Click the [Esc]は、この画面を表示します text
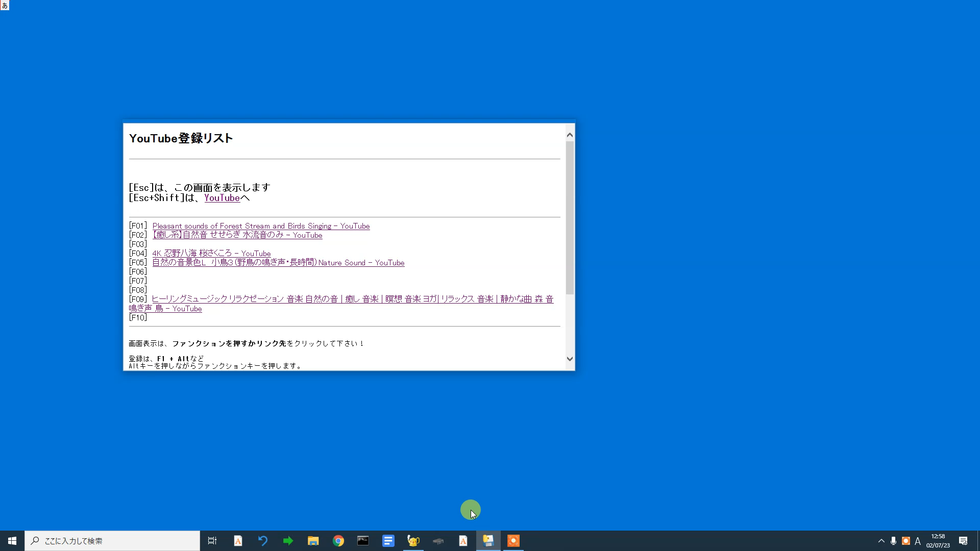This screenshot has height=551, width=980. coord(200,187)
